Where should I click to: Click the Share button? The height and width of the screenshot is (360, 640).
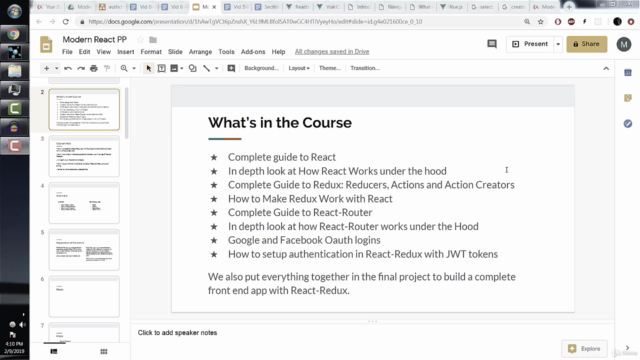[x=587, y=44]
